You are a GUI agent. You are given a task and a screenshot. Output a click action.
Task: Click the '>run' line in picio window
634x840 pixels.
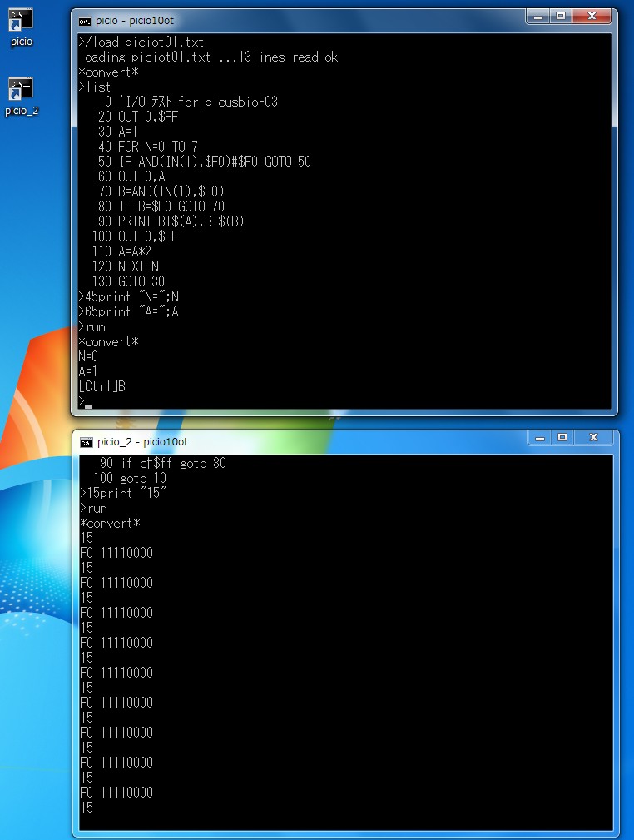click(x=92, y=327)
